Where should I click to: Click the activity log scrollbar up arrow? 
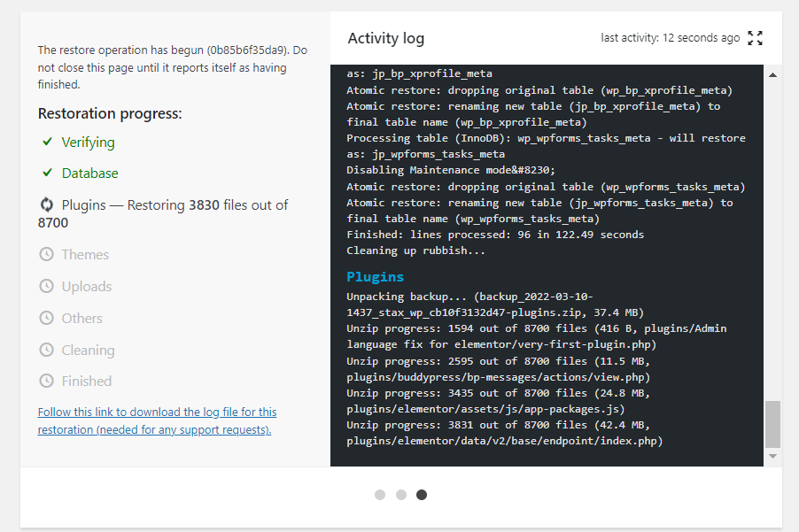pyautogui.click(x=772, y=75)
